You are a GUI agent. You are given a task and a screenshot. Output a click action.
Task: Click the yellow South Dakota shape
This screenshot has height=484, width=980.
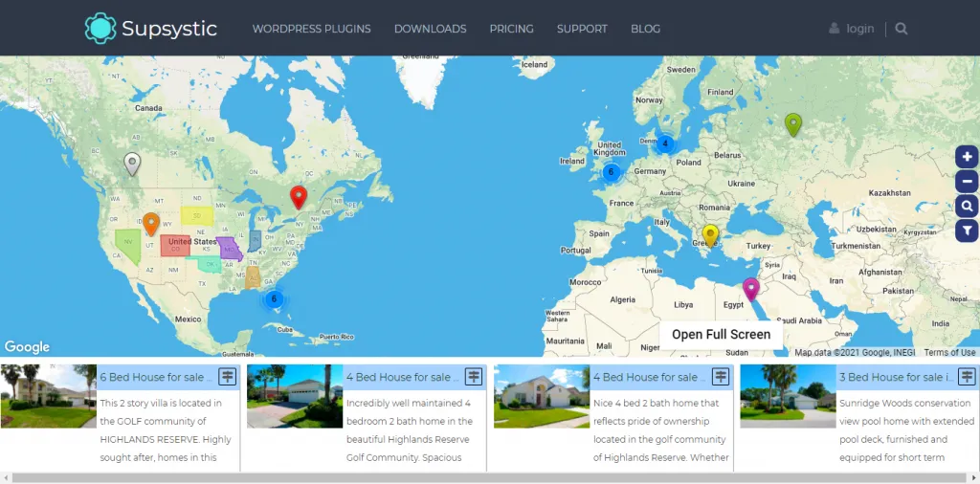[x=197, y=216]
